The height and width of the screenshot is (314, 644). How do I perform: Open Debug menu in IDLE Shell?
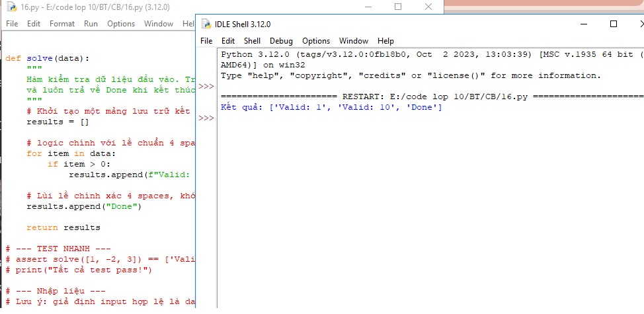pyautogui.click(x=282, y=40)
